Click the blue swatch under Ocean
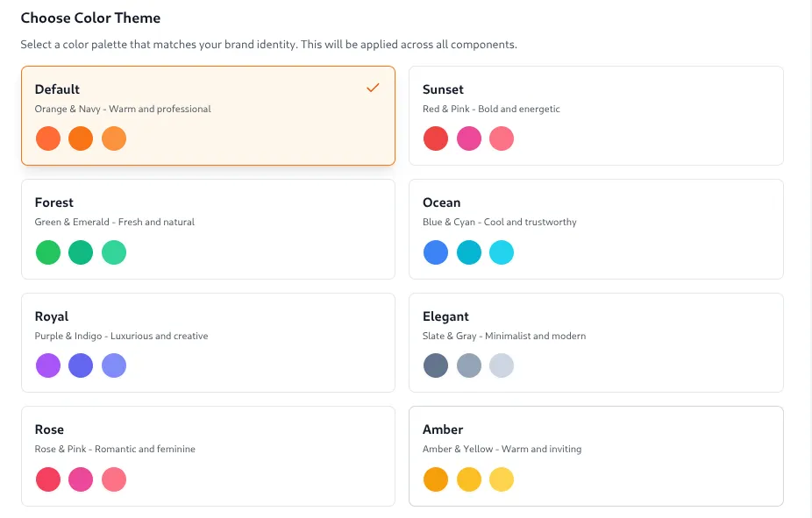Screen dimensions: 812x518 point(436,252)
